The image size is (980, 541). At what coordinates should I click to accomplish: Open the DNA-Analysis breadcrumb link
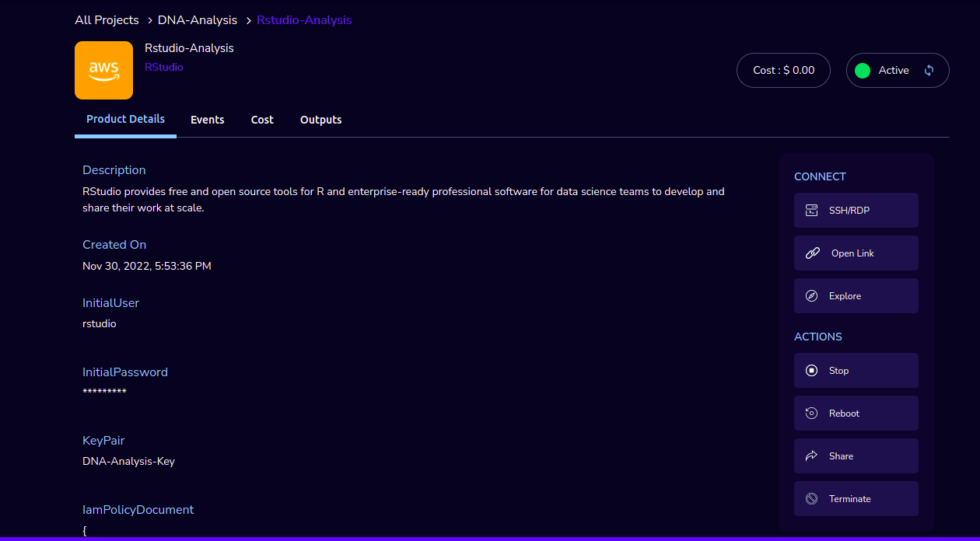198,20
